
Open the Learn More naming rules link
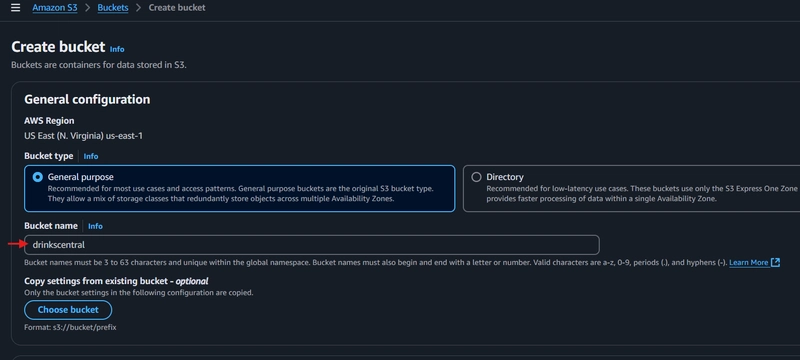click(x=748, y=262)
